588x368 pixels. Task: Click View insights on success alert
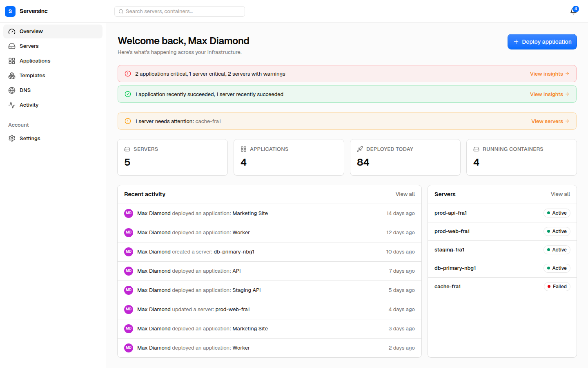549,94
